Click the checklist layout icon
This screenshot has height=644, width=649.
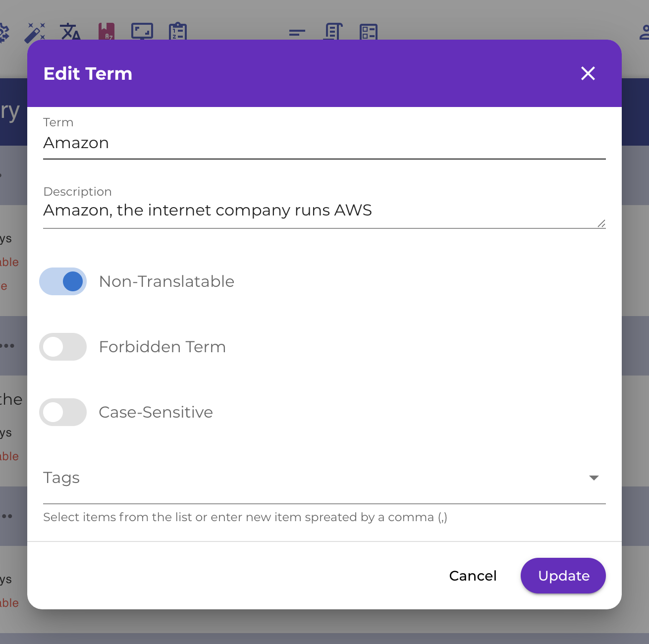(x=369, y=32)
